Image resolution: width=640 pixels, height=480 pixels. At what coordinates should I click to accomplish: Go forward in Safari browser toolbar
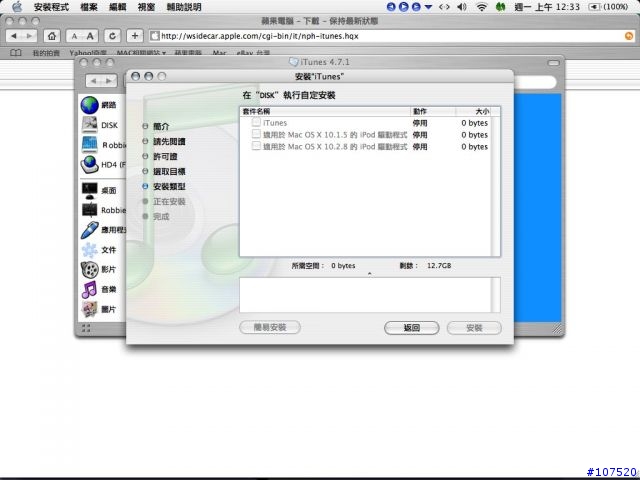[29, 36]
